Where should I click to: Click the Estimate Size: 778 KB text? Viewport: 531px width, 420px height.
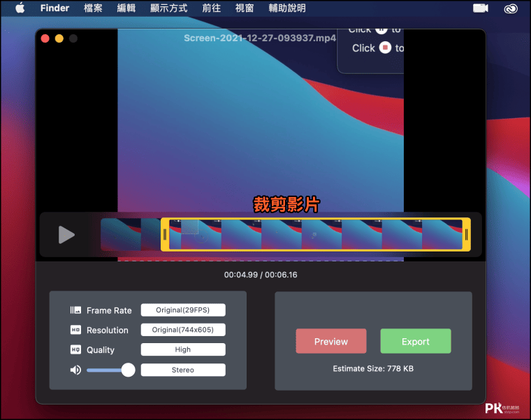[373, 368]
